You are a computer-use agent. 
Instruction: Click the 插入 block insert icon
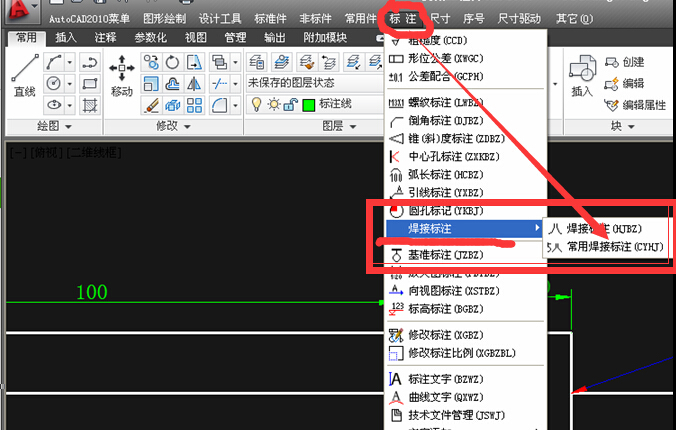(581, 73)
